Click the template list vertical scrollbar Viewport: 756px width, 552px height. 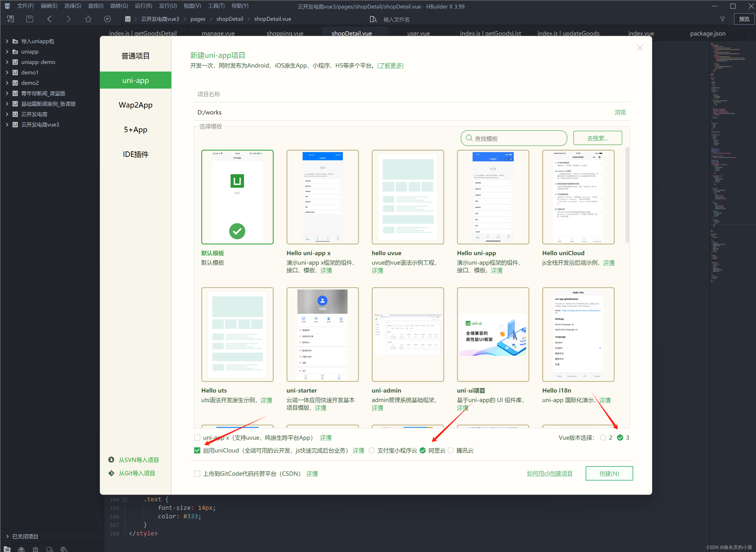pyautogui.click(x=627, y=195)
